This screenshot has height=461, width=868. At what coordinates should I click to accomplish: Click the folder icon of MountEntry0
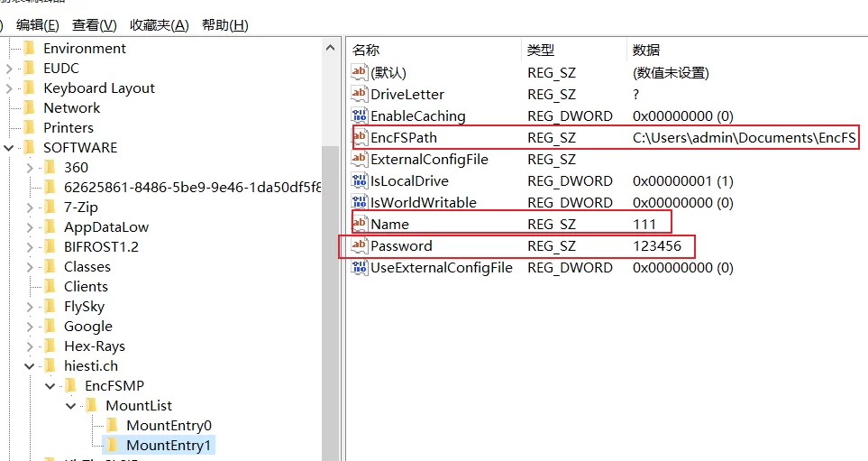pyautogui.click(x=113, y=426)
